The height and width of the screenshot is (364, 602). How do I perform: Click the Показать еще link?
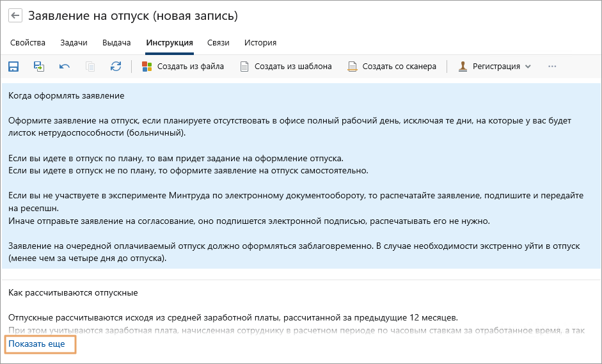tap(36, 344)
